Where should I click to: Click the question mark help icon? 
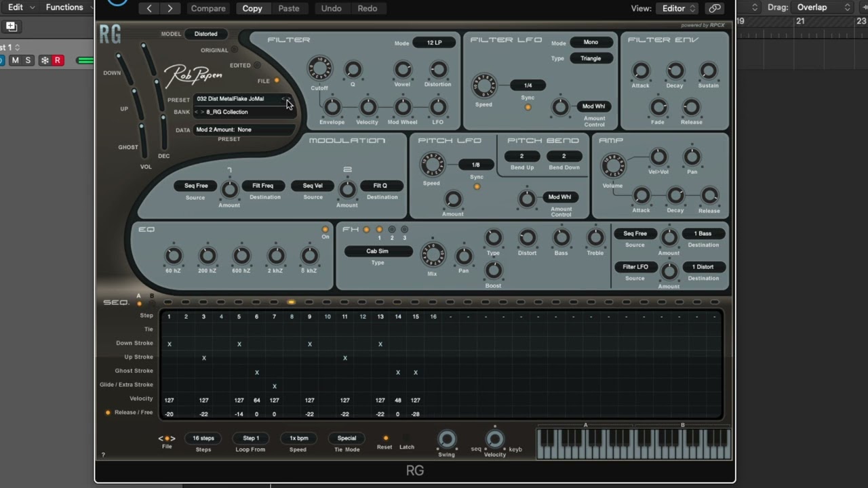click(103, 455)
